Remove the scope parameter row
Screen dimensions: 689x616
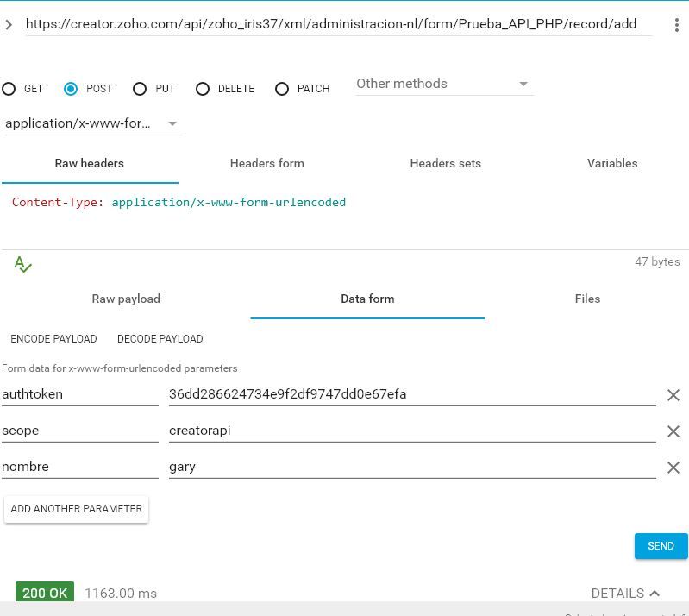673,431
